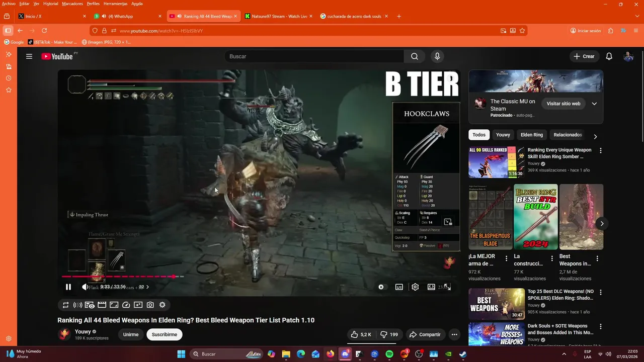Screen dimensions: 644x362
Task: Open Steam from the taskbar
Action: 463,354
